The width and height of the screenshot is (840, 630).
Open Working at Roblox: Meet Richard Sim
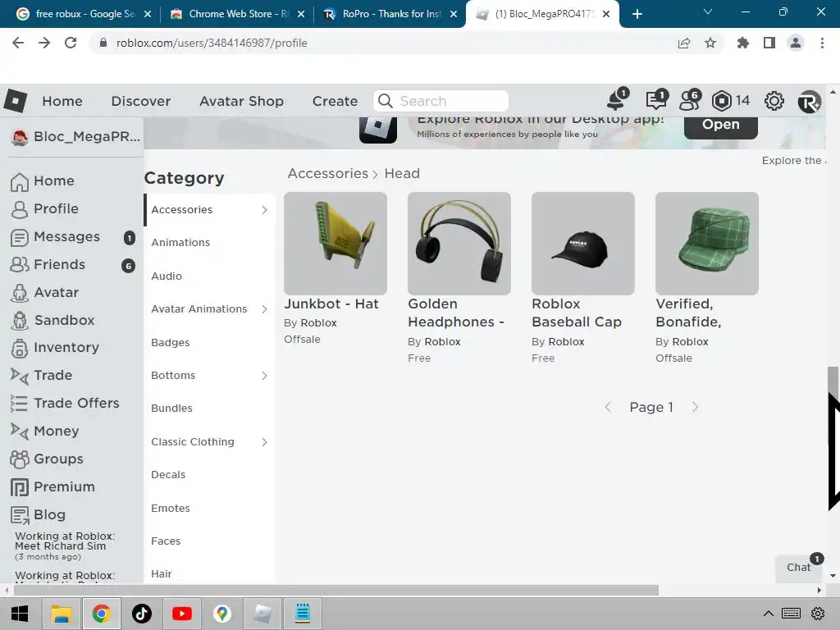pyautogui.click(x=64, y=541)
